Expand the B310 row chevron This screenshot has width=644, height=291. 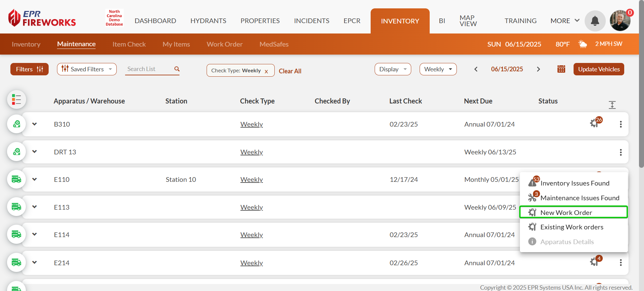pyautogui.click(x=35, y=124)
